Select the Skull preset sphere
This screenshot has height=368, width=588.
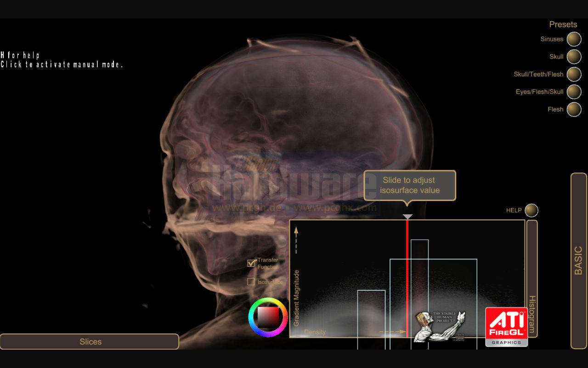574,57
